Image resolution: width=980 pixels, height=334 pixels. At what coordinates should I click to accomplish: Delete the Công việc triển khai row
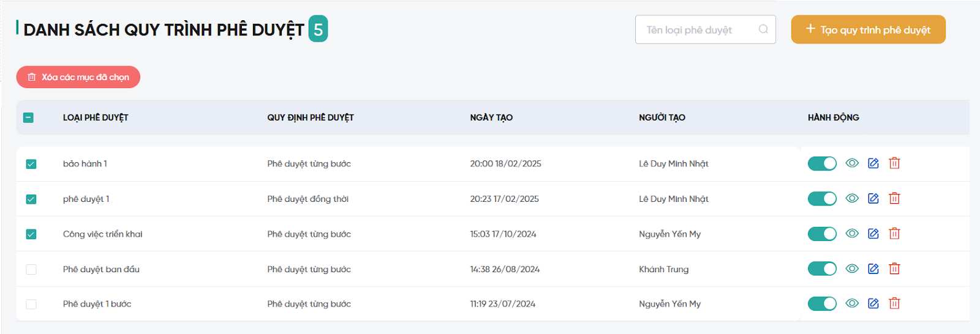894,234
